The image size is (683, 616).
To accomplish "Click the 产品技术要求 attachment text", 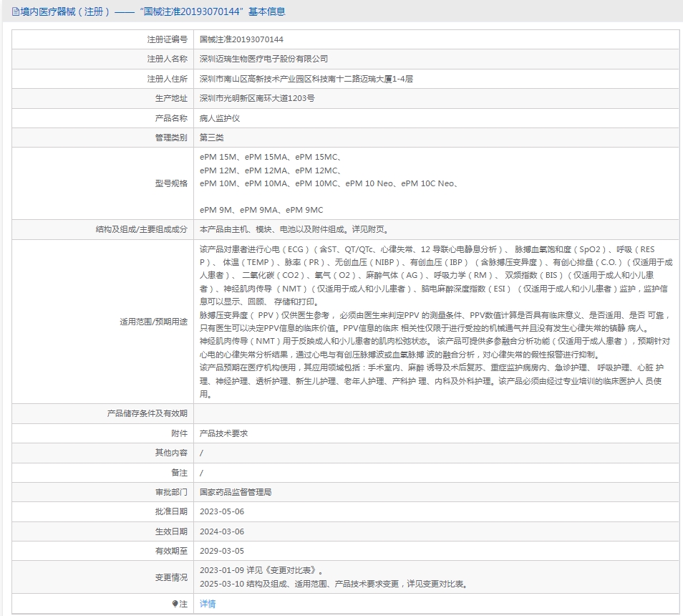I will 223,433.
